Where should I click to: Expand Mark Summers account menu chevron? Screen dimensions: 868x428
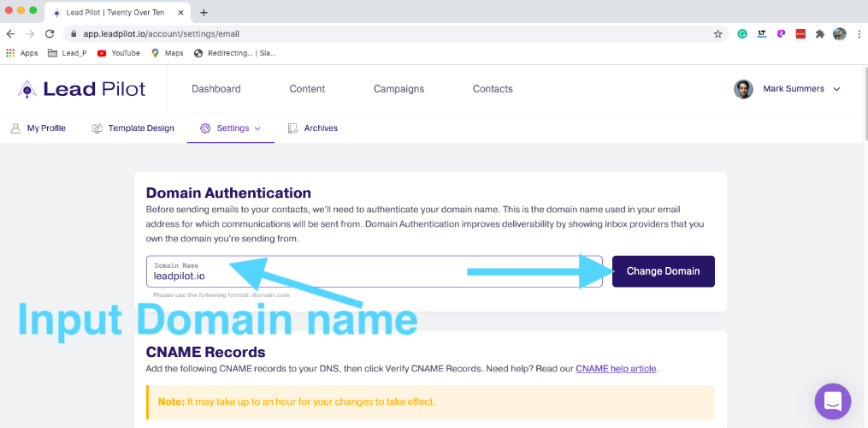click(836, 89)
